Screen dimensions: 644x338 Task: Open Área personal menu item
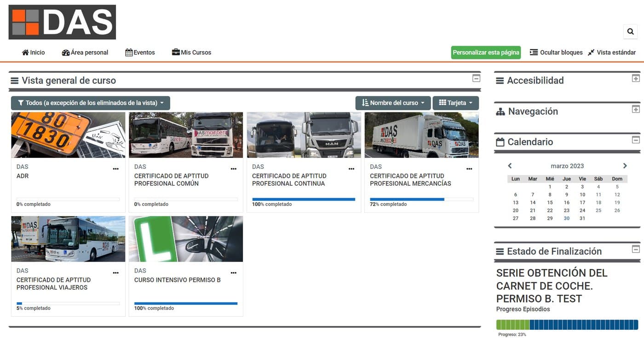coord(85,52)
